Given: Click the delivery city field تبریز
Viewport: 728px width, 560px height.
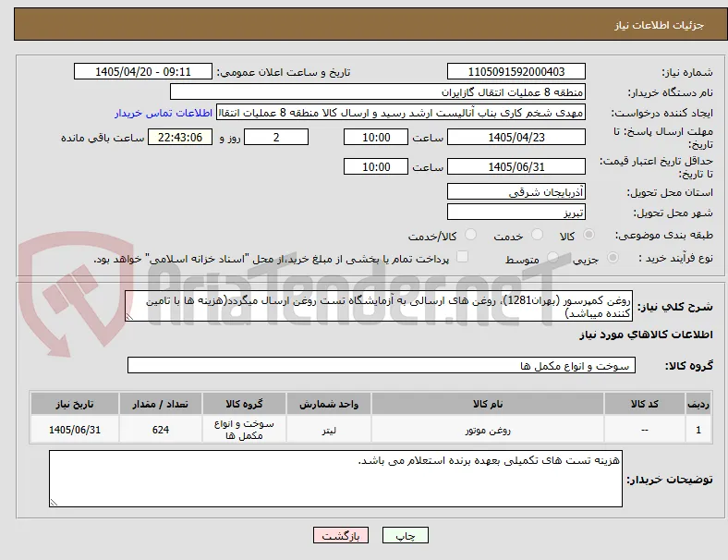Looking at the screenshot, I should [516, 213].
